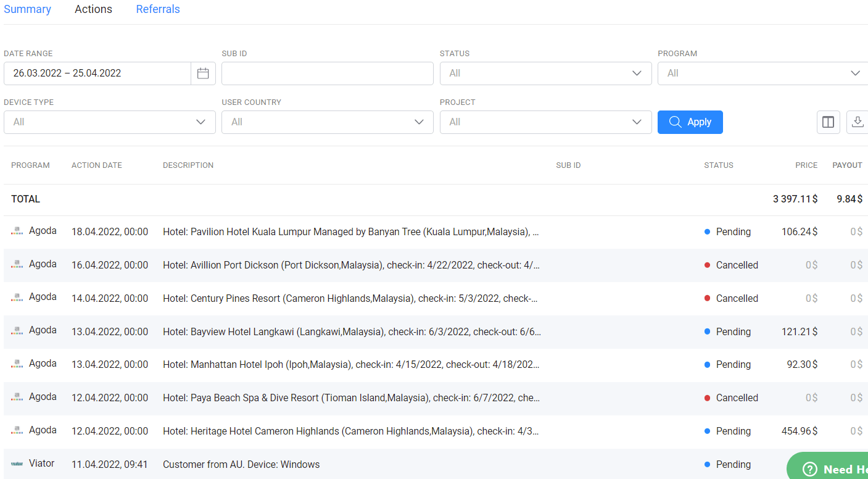Screen dimensions: 868x479
Task: Click magnifier icon on Apply button
Action: click(676, 122)
